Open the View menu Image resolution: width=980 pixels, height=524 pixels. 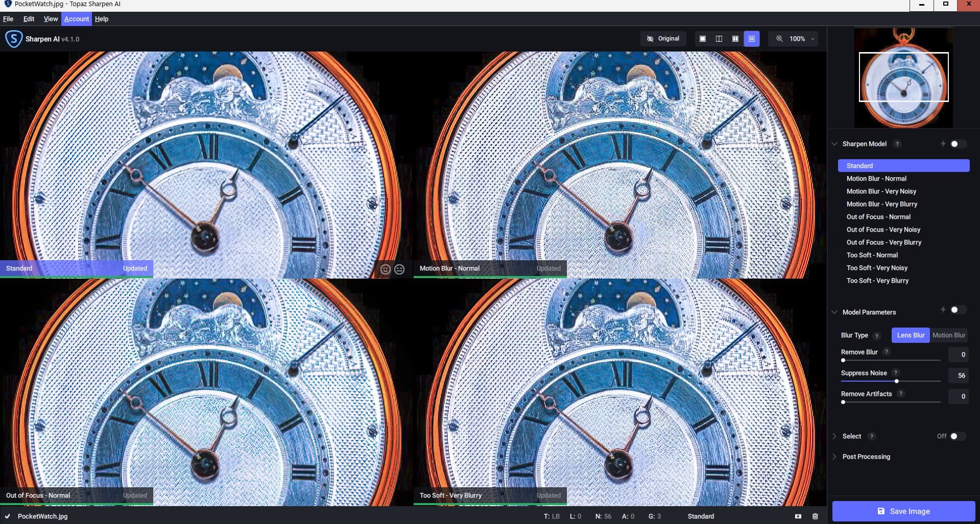coord(51,19)
